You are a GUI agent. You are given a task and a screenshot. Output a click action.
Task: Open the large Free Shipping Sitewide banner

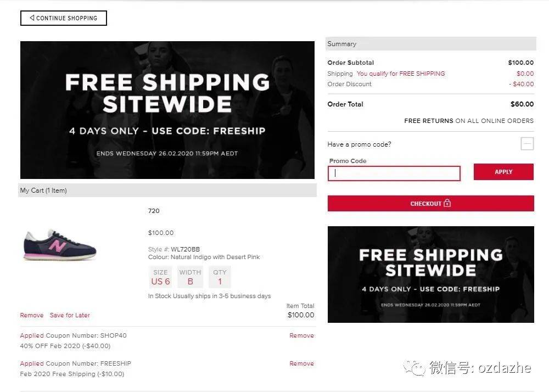tap(167, 110)
